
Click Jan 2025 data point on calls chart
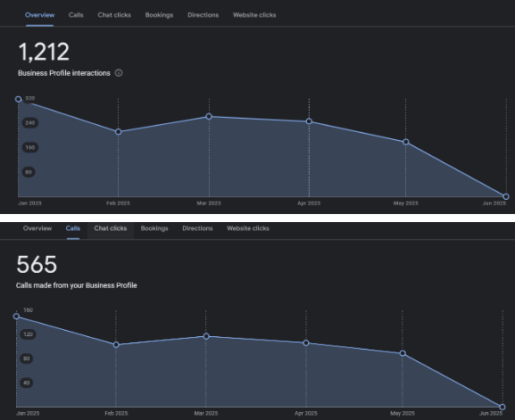(x=16, y=317)
